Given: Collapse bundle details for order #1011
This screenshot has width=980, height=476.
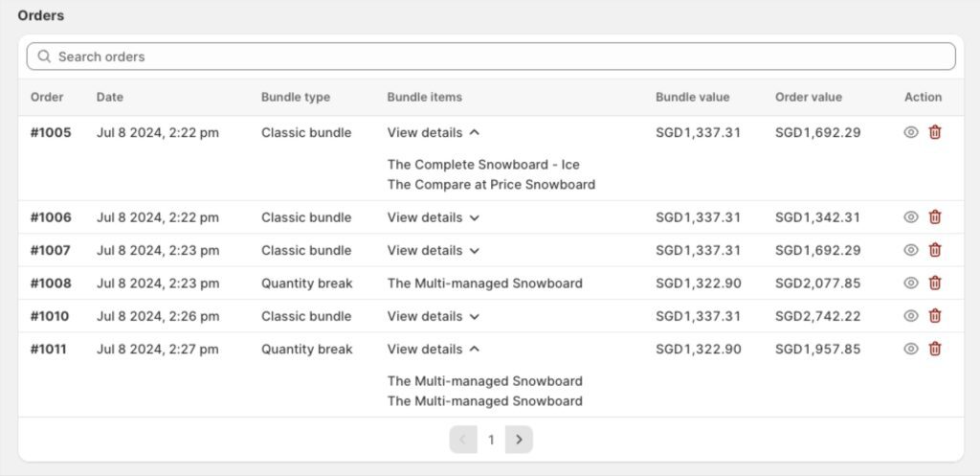Looking at the screenshot, I should 434,349.
